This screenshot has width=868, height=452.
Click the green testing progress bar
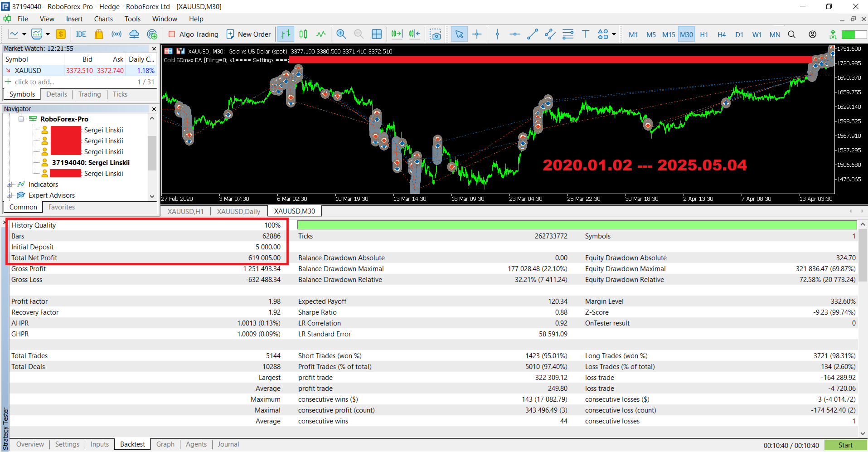point(577,225)
